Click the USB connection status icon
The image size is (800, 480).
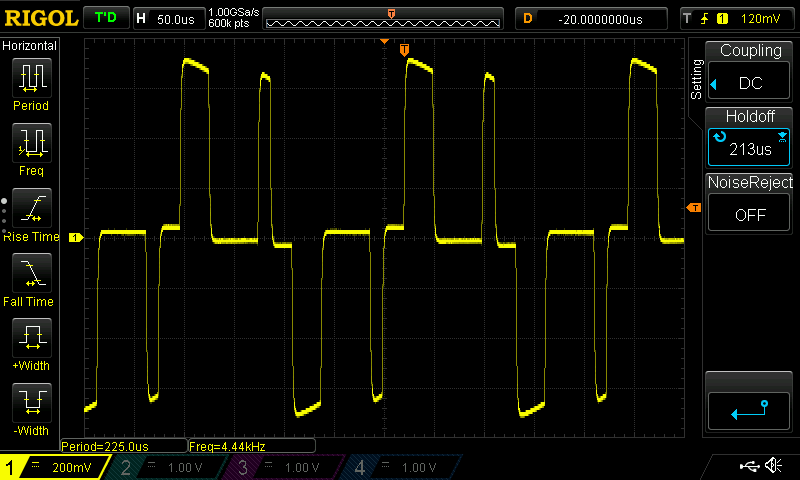[x=749, y=465]
